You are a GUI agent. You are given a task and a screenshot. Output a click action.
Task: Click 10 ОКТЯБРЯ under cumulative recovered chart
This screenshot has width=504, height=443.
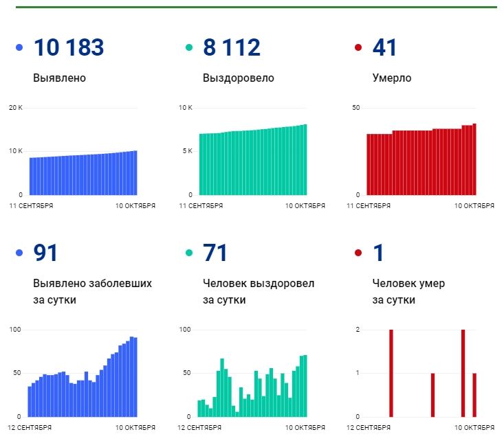point(305,206)
